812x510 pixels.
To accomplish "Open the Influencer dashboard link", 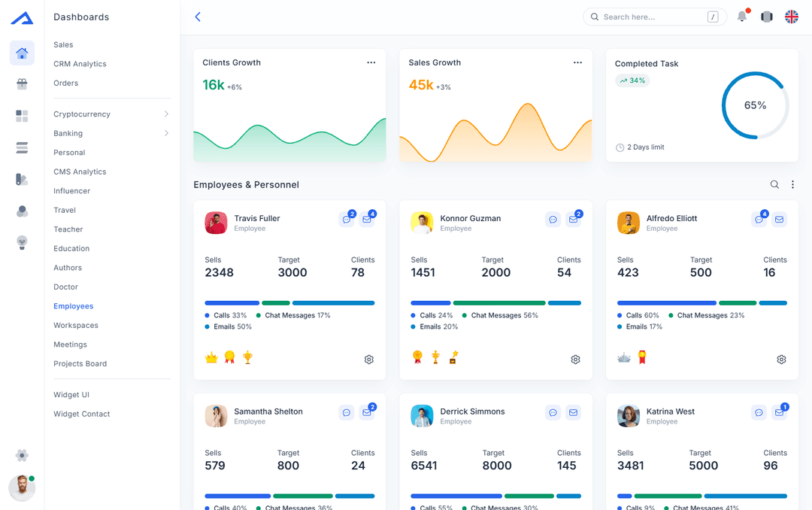I will (72, 191).
